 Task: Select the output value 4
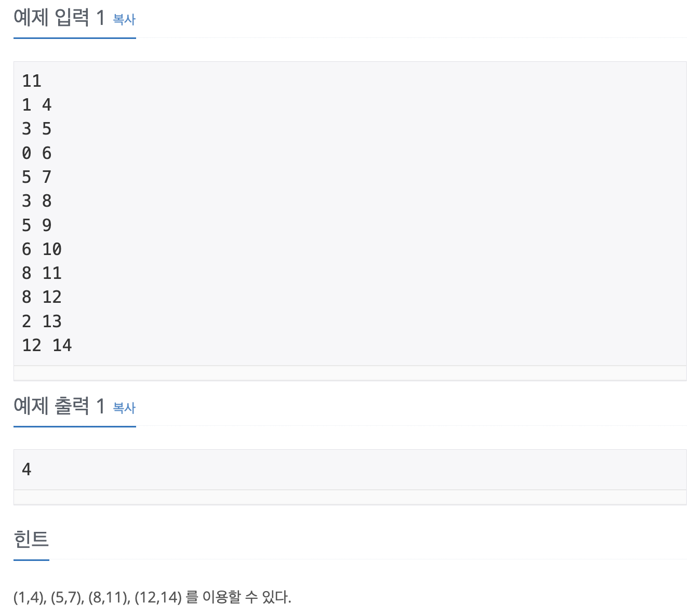click(x=25, y=469)
